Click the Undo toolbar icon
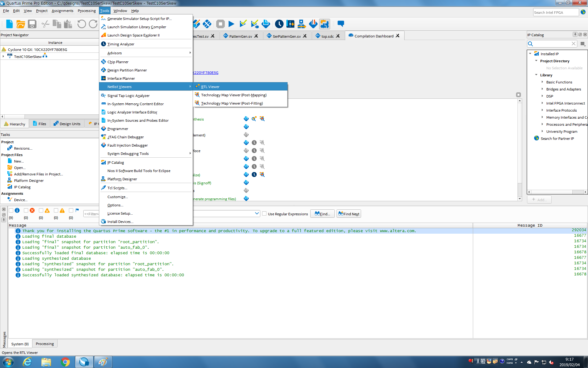 [81, 24]
